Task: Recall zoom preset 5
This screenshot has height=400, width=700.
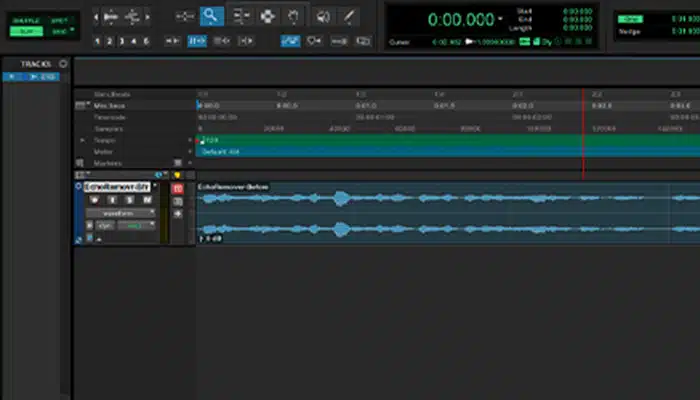Action: pos(146,41)
